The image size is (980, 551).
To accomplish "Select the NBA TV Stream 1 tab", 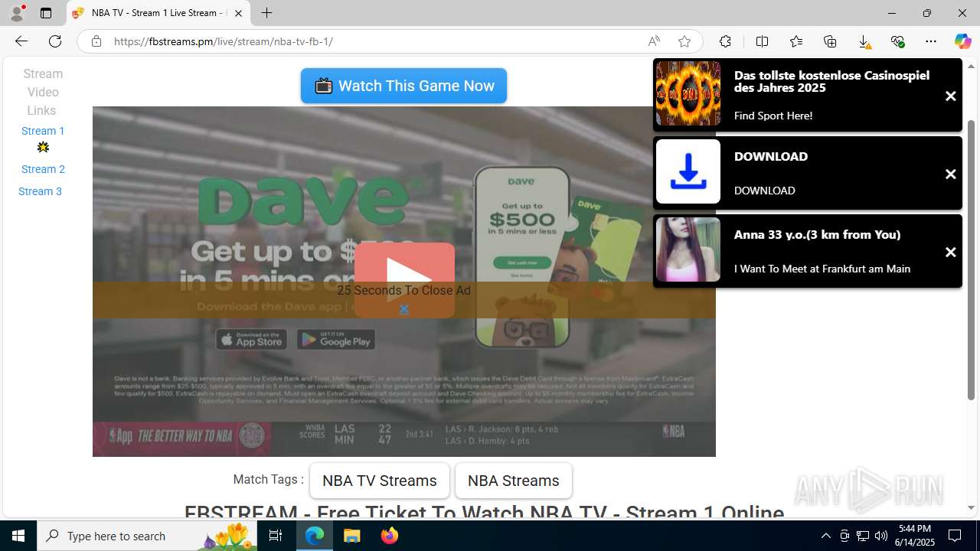I will [x=158, y=13].
